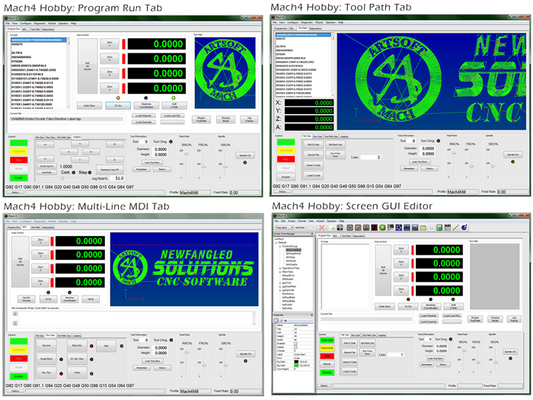Screen dimensions: 533x400
Task: Select the landscape image icon in GUI Editor toolbar
Action: tap(415, 227)
